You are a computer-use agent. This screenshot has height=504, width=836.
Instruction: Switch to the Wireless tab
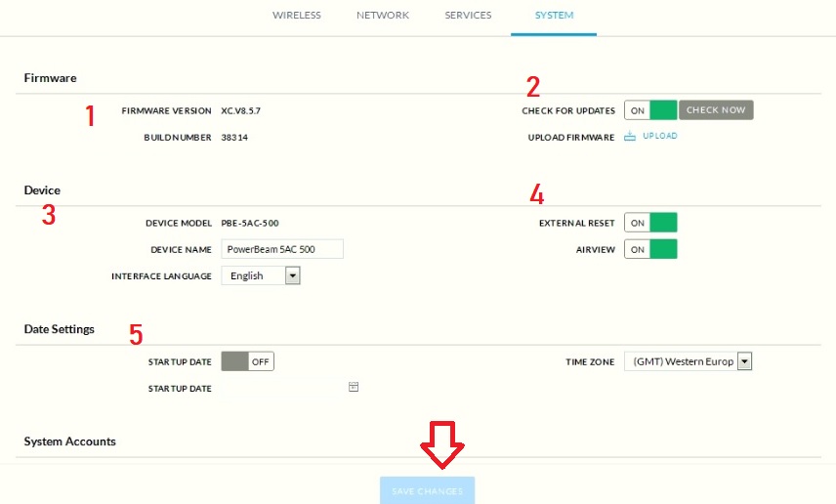(297, 16)
